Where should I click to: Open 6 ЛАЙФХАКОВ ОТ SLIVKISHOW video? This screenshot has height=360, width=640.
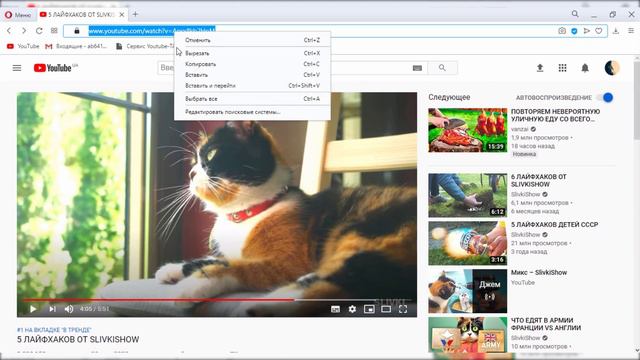tap(538, 180)
